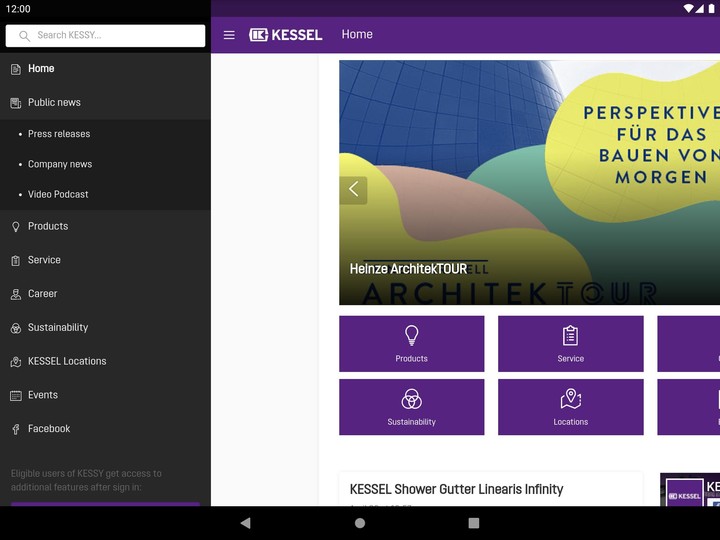Screen dimensions: 720x540
Task: Focus the Search KESSY input field
Action: (x=105, y=36)
